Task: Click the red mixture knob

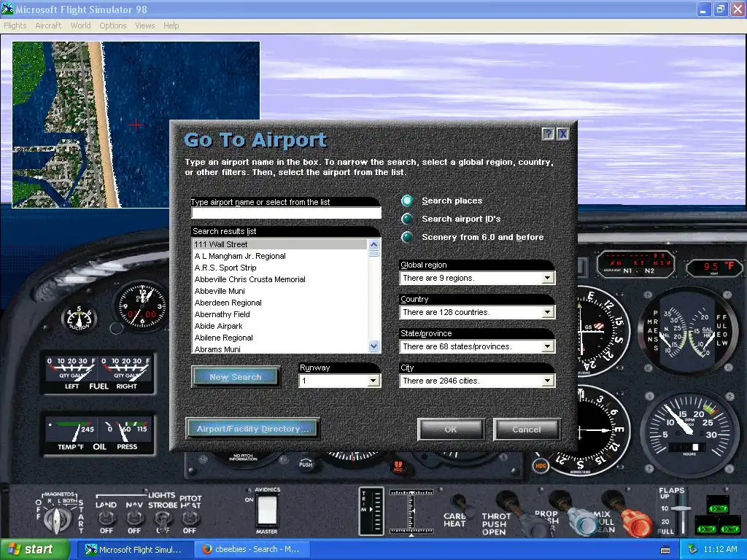Action: click(x=636, y=523)
